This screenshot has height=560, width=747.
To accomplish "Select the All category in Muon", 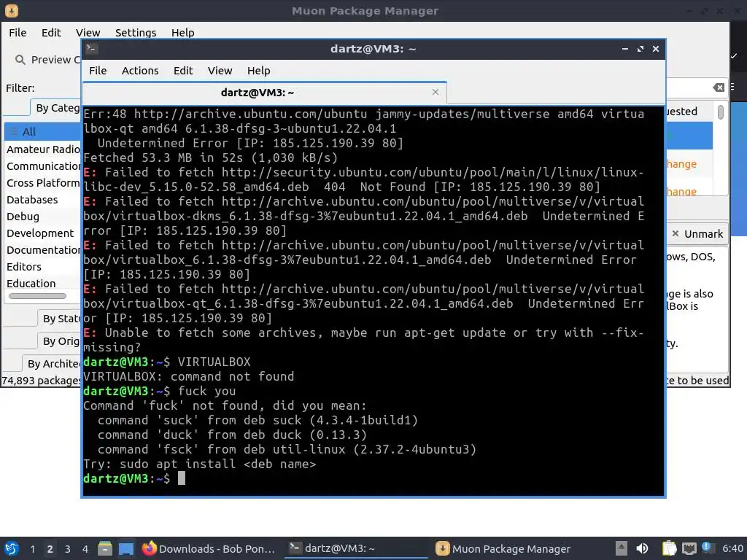I will (43, 131).
